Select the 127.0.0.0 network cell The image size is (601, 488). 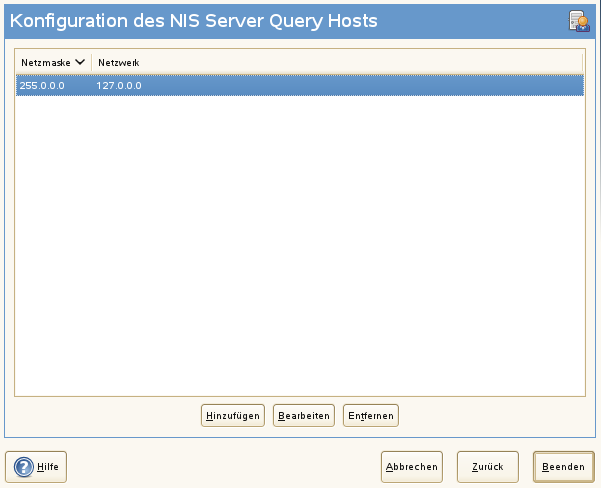point(119,86)
